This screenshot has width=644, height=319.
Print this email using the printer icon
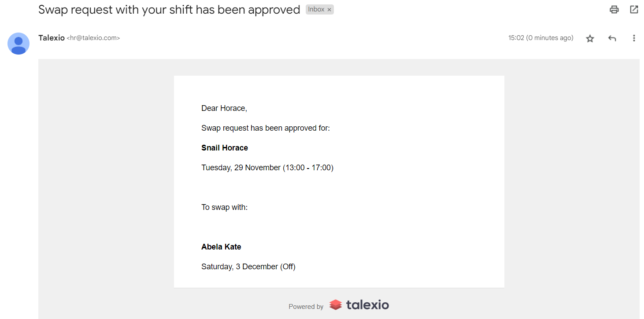coord(614,9)
